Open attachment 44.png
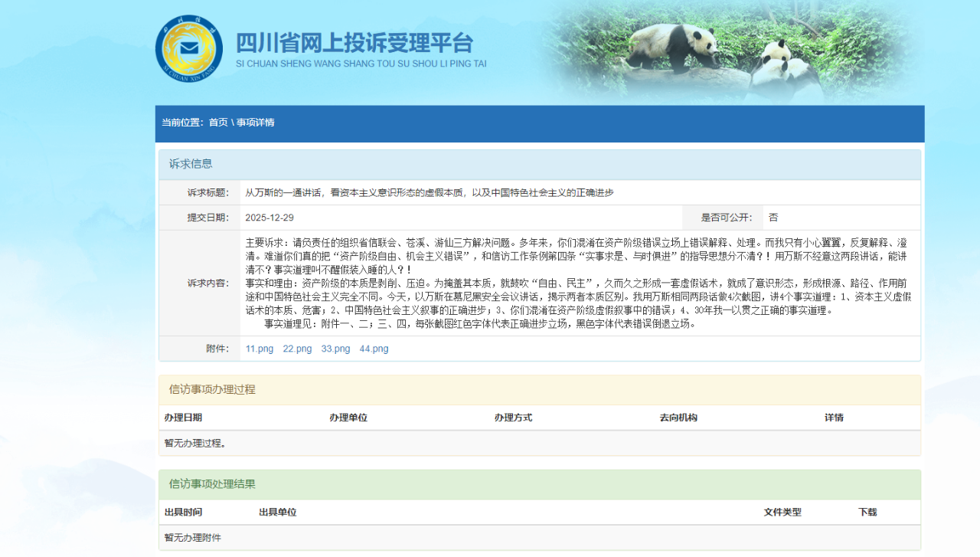This screenshot has width=980, height=557. pos(374,349)
